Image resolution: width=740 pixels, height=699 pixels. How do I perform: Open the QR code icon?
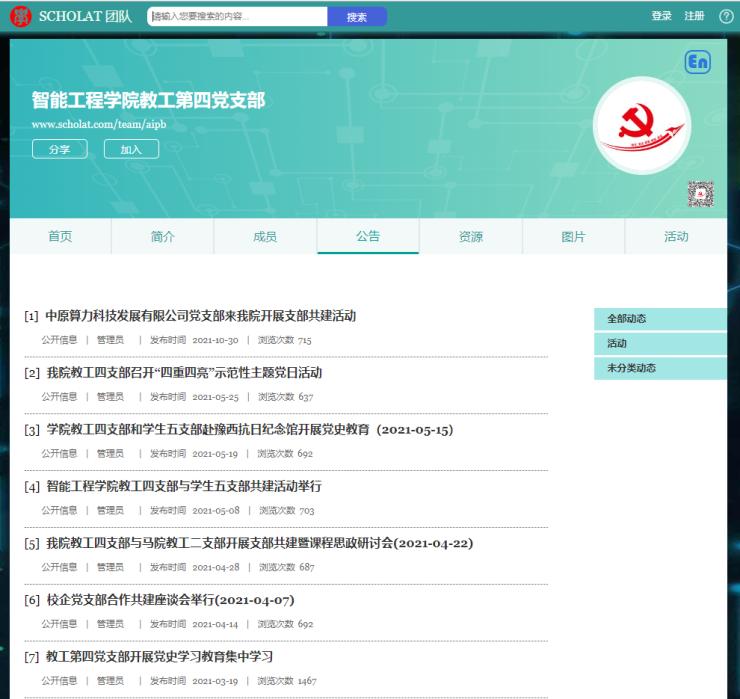pos(700,194)
